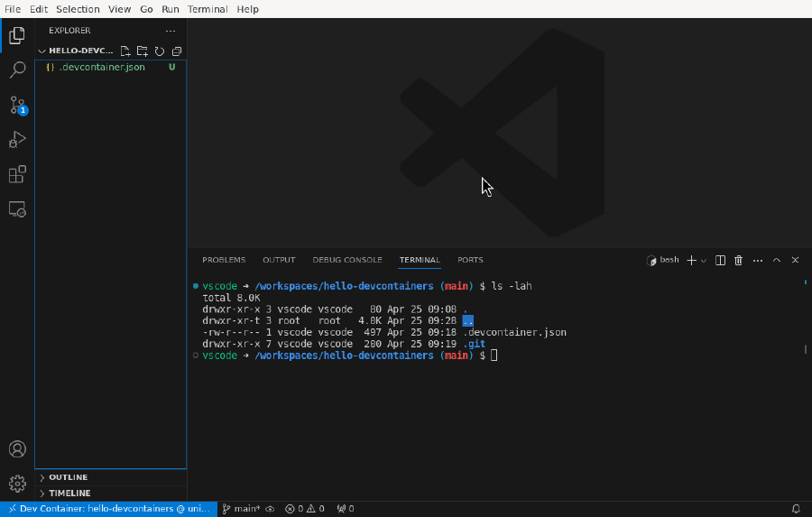Click the Dev Container remote status button
The width and height of the screenshot is (812, 517).
click(x=109, y=509)
